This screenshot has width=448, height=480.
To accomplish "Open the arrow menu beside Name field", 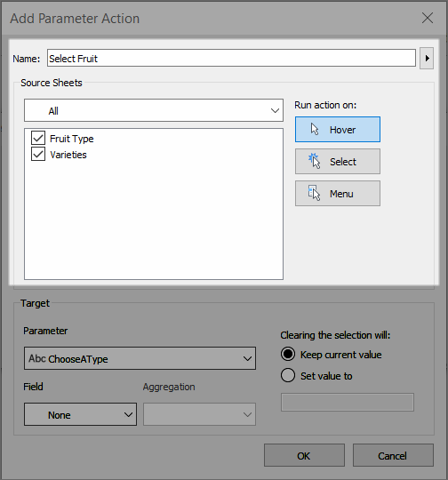I will coord(427,58).
